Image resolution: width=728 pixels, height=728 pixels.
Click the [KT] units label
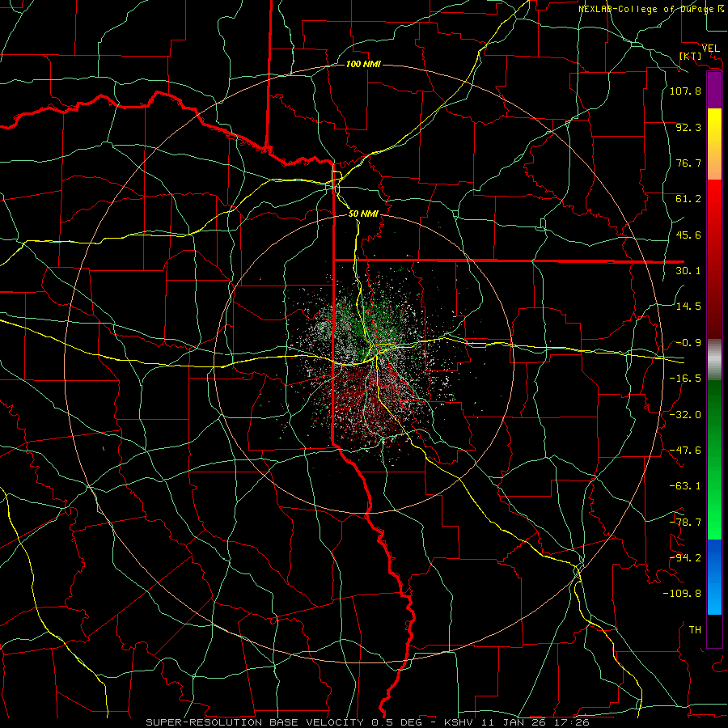[690, 56]
